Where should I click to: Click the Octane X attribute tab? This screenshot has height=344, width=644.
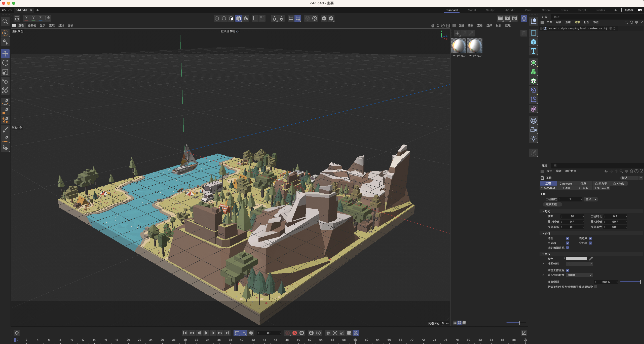[x=601, y=188]
